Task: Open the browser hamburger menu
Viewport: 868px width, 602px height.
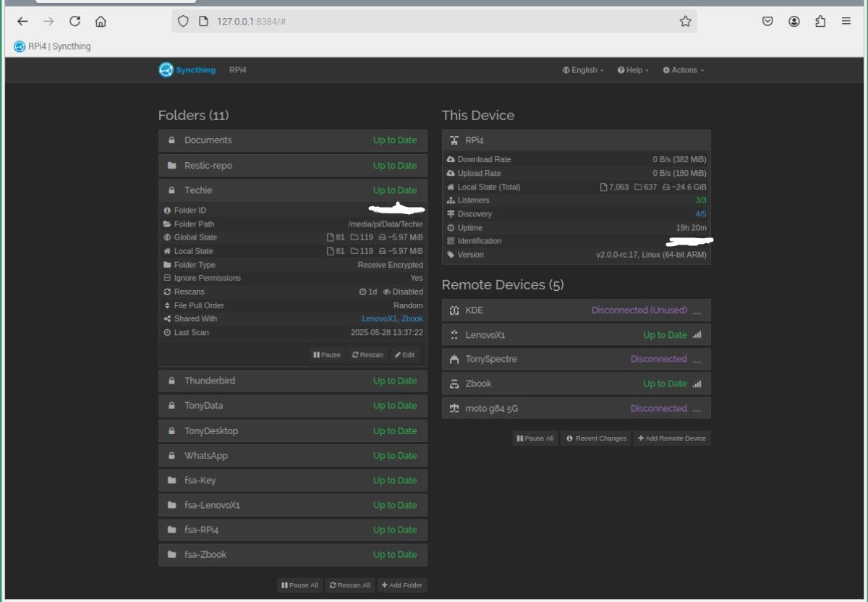Action: click(846, 22)
